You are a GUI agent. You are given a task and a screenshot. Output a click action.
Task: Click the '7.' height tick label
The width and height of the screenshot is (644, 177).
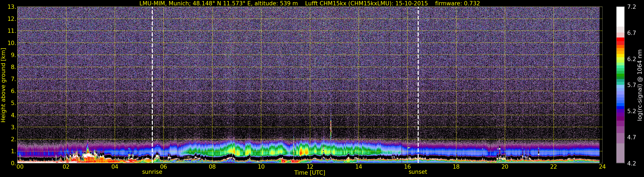(x=13, y=79)
